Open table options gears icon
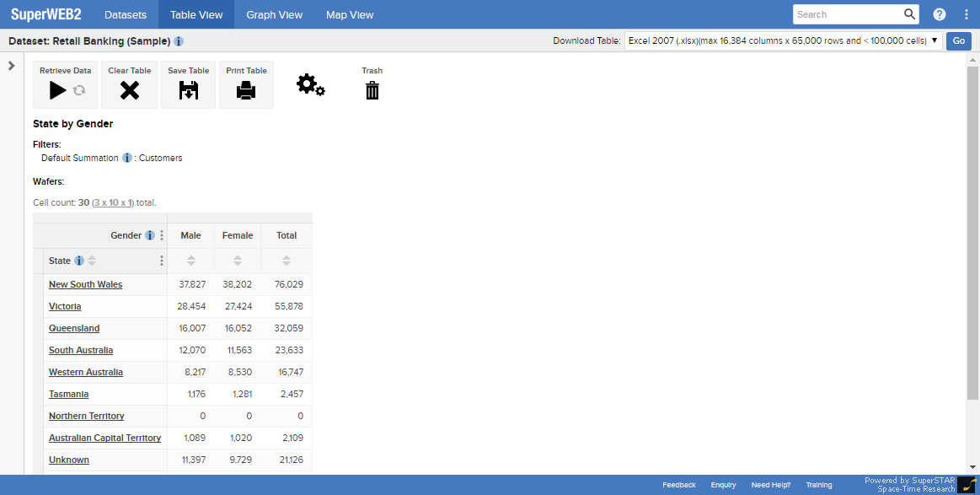 (310, 84)
